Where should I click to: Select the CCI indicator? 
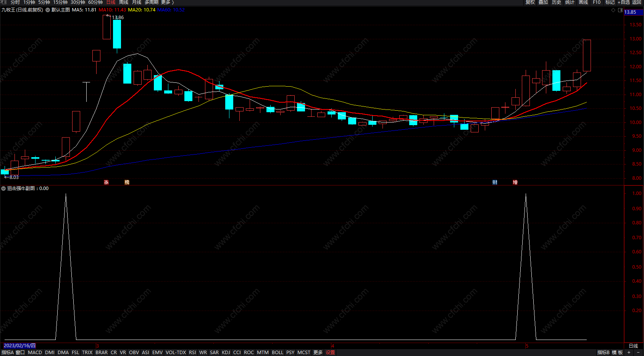(237, 353)
